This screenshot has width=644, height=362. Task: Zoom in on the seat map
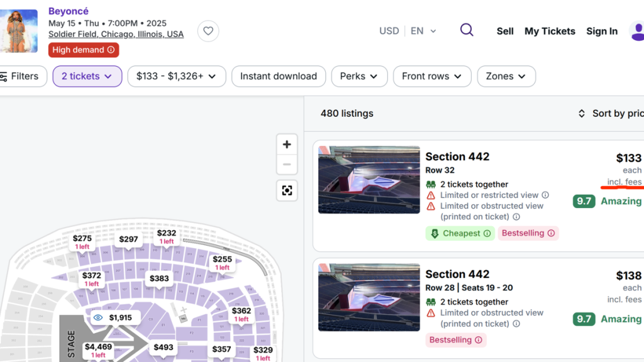[287, 145]
